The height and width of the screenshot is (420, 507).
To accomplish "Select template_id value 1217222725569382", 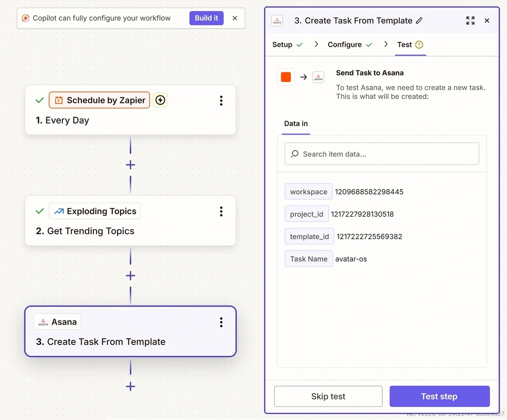I will tap(369, 236).
